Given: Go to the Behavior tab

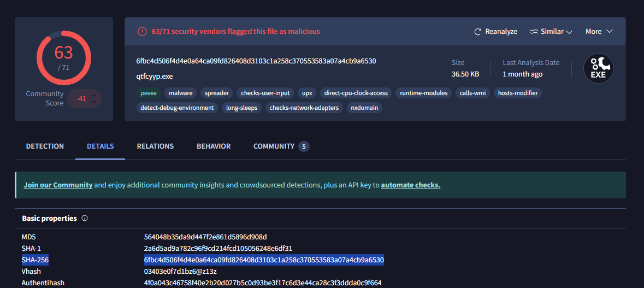Looking at the screenshot, I should [214, 146].
